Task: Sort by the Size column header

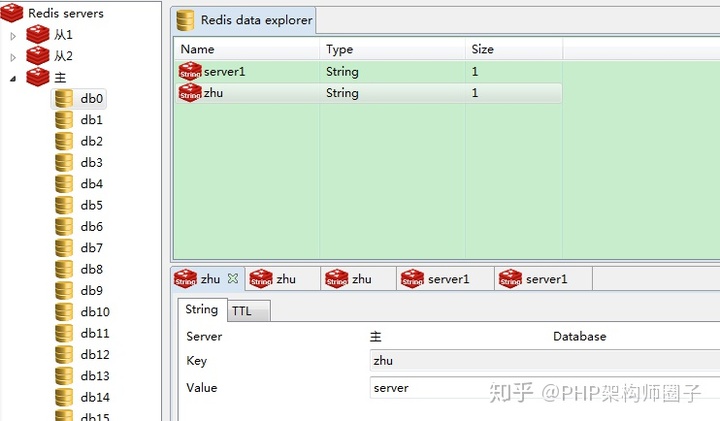Action: tap(514, 49)
